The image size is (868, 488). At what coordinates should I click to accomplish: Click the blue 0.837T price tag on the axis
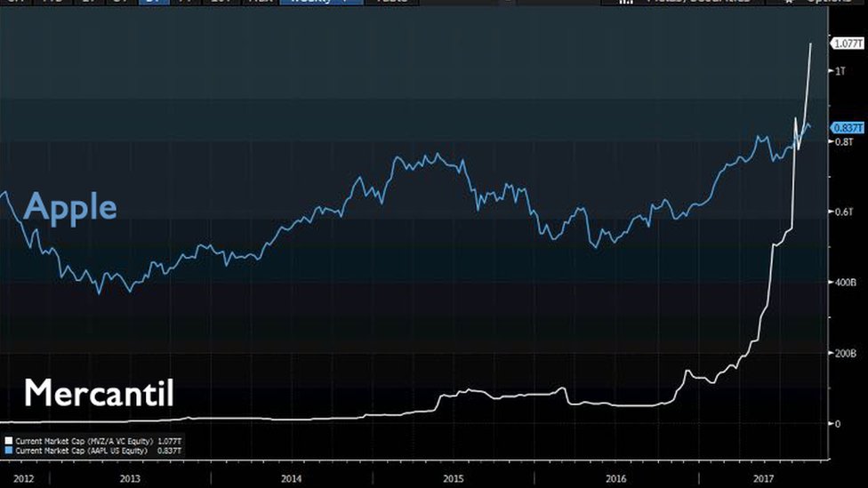(847, 128)
